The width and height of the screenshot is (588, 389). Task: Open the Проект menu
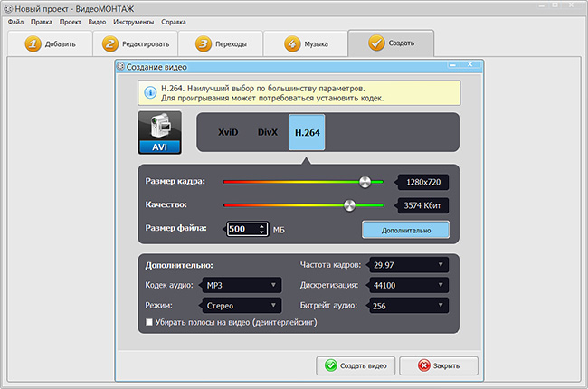tap(71, 22)
